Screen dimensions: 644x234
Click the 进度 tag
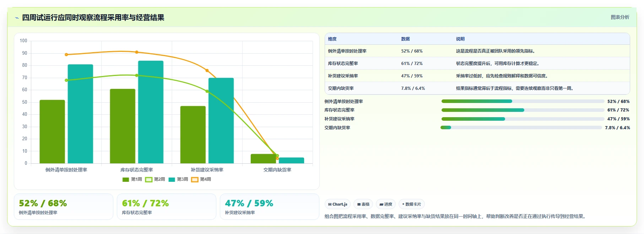(386, 204)
